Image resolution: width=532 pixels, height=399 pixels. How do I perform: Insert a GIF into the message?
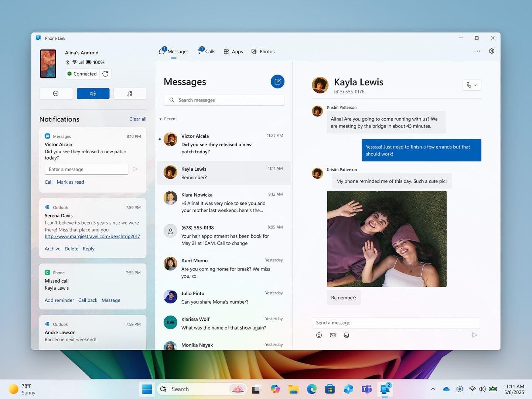[x=333, y=335]
